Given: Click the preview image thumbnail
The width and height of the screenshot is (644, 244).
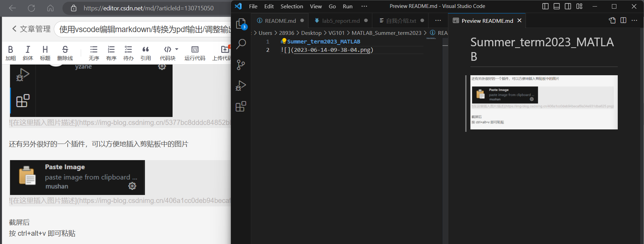Looking at the screenshot, I should pyautogui.click(x=544, y=102).
